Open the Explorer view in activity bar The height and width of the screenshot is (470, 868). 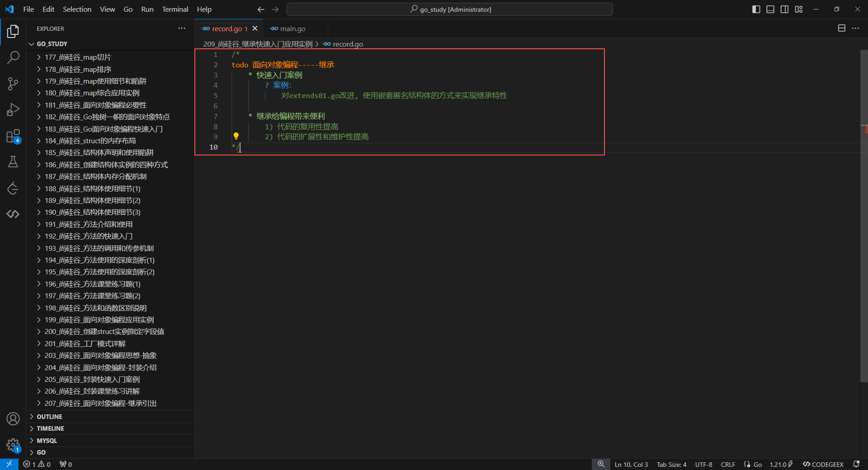point(13,31)
